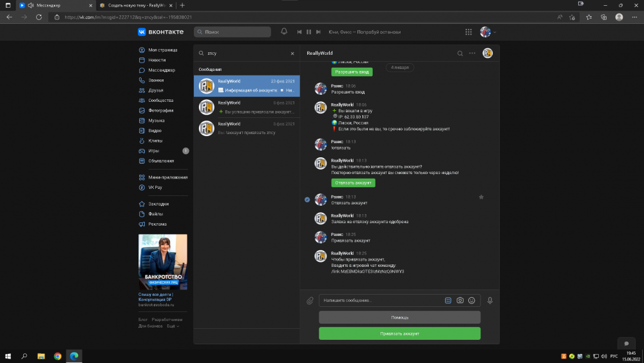Select ReallyWorld result from 23 фев 2021

pyautogui.click(x=247, y=86)
